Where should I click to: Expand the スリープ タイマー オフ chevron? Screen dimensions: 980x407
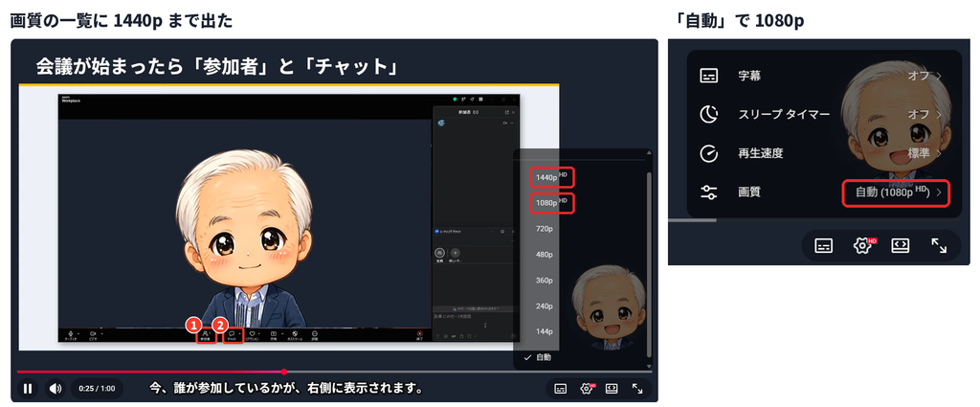coord(940,114)
